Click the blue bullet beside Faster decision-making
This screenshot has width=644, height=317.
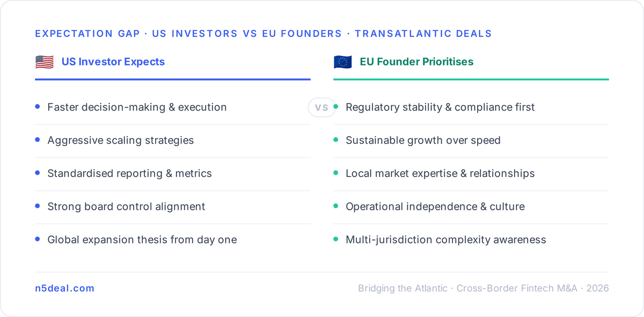point(38,107)
